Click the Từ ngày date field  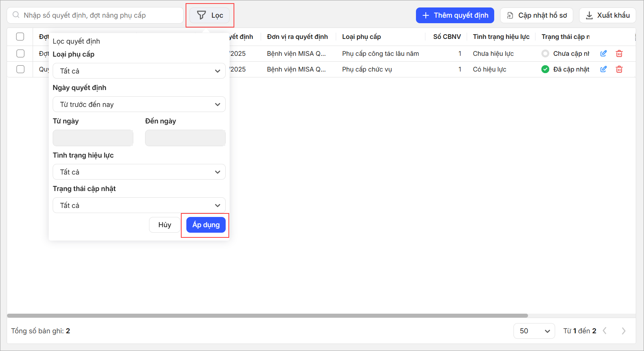tap(93, 138)
